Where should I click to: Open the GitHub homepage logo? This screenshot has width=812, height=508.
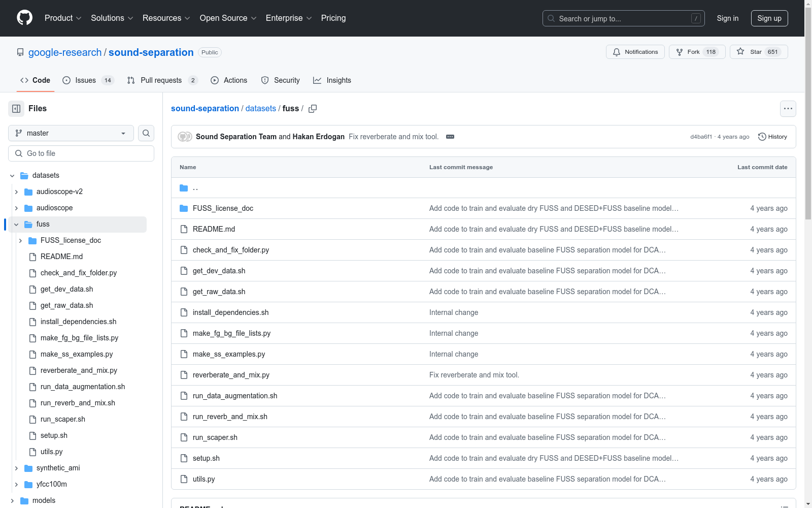(24, 18)
